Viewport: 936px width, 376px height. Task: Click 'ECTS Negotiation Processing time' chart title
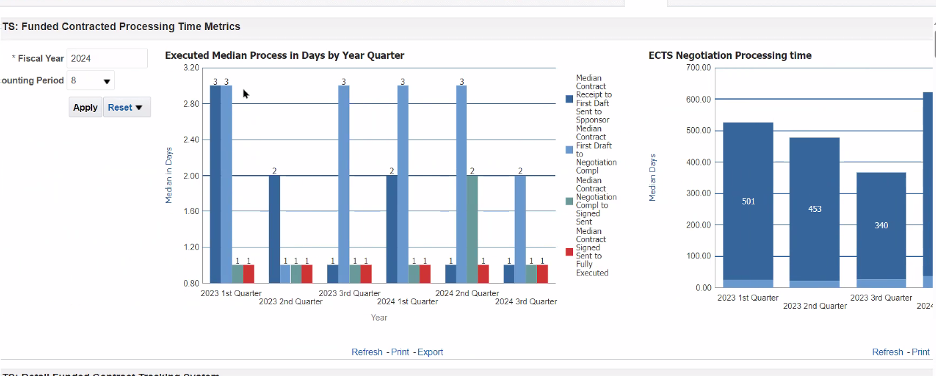(730, 56)
